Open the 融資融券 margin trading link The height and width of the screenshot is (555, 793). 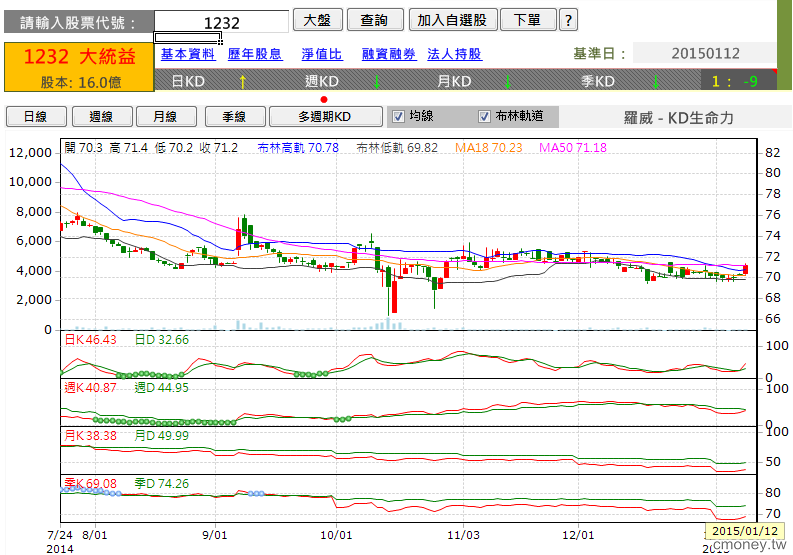tap(389, 54)
